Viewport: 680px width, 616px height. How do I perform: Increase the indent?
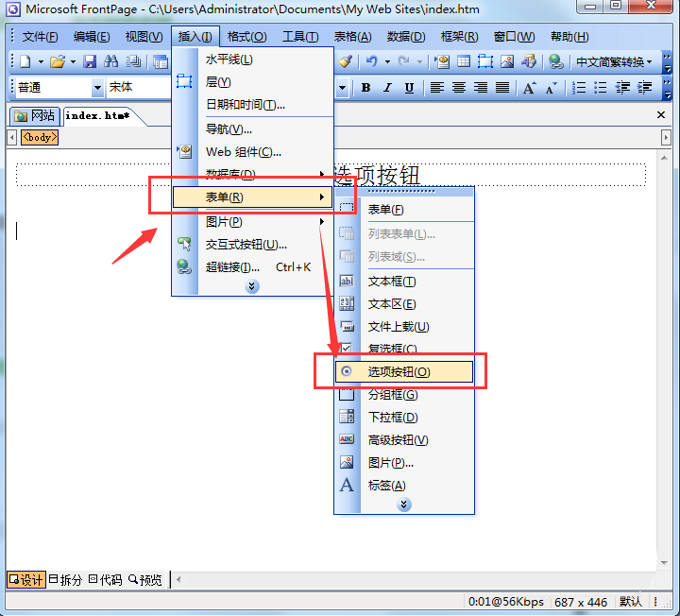coord(644,88)
